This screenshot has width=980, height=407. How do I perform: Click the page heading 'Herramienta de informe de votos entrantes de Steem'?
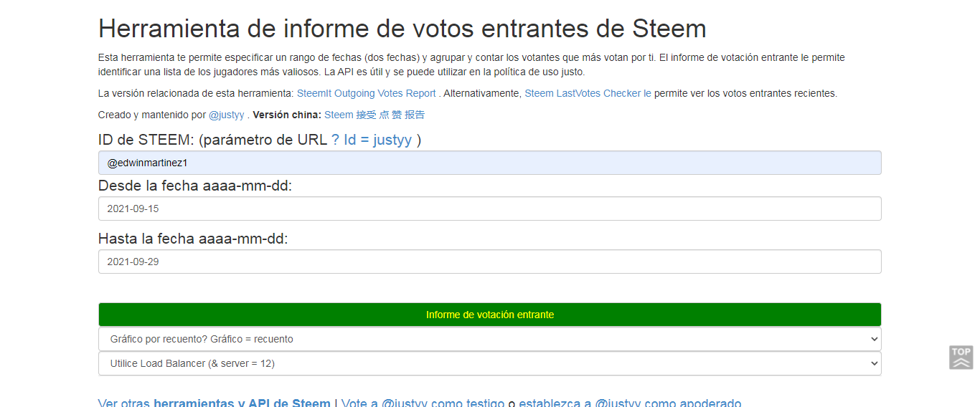coord(402,29)
